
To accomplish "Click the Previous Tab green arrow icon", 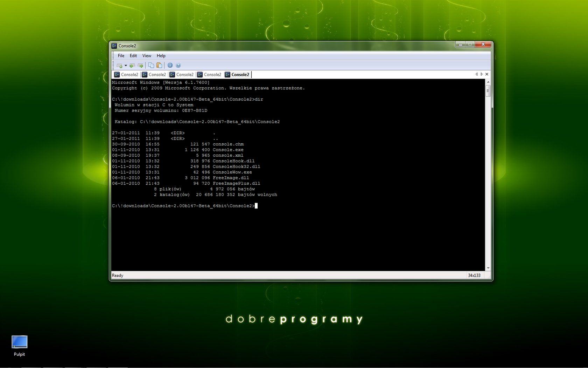I will tap(132, 66).
